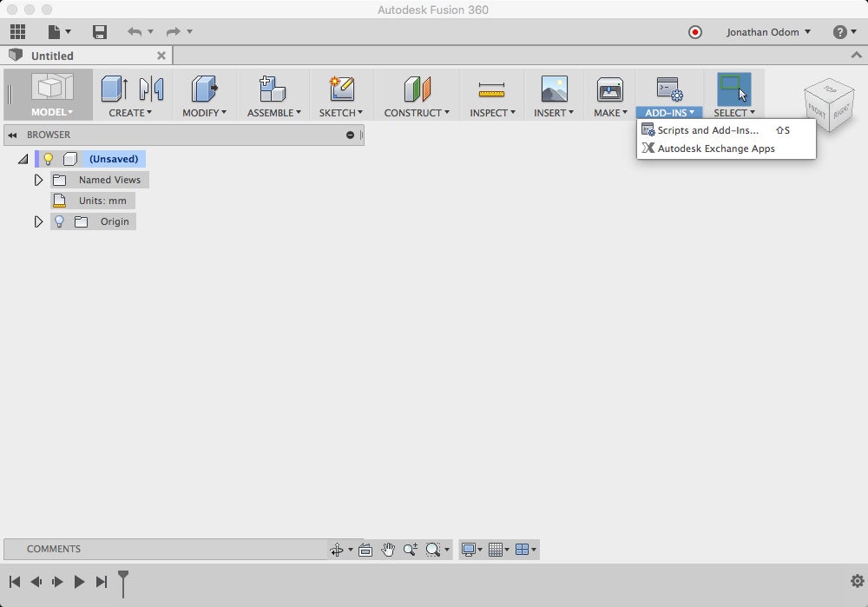868x607 pixels.
Task: Close the Untitled tab
Action: pos(161,56)
